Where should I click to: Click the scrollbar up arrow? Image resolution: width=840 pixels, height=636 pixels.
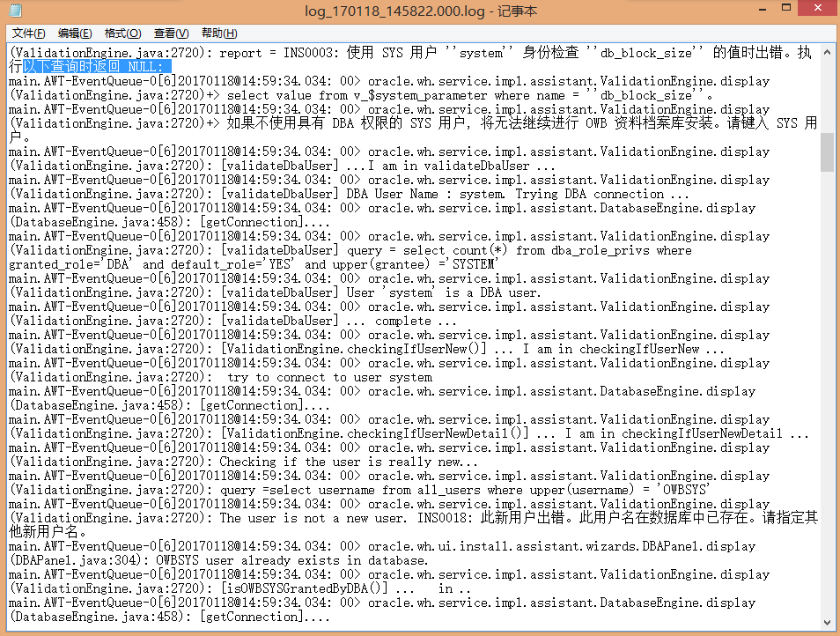[827, 53]
